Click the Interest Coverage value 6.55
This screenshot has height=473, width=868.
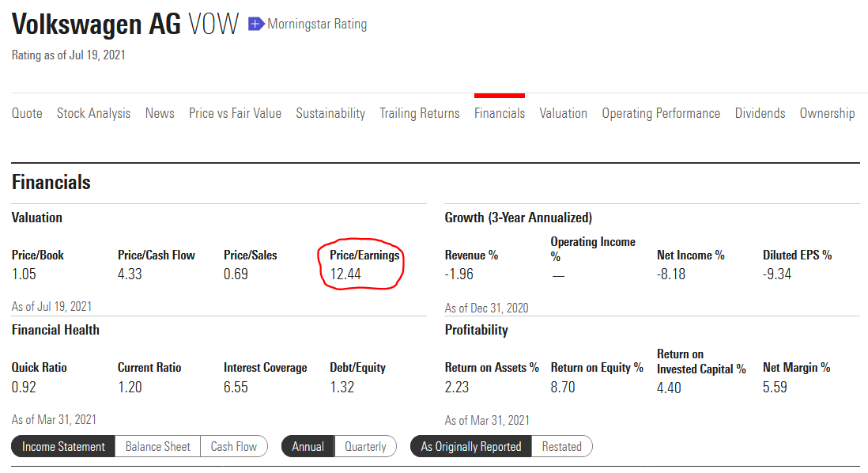coord(236,387)
